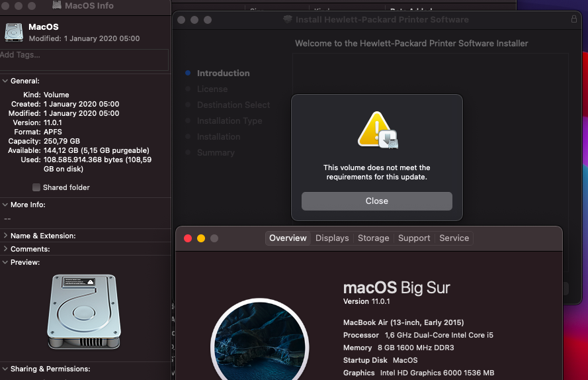Screen dimensions: 588x380
Task: Click the Format APFS value in Info
Action: (x=52, y=132)
